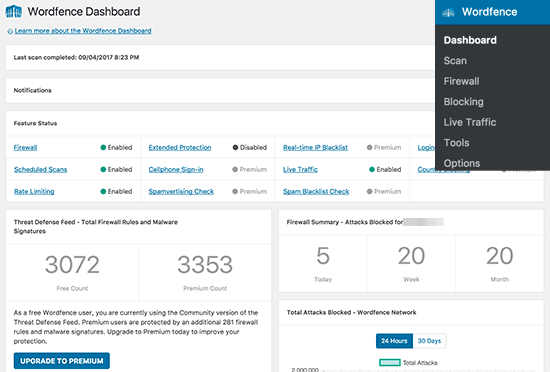Switch chart to 30 Days
Image resolution: width=550 pixels, height=372 pixels.
point(429,341)
